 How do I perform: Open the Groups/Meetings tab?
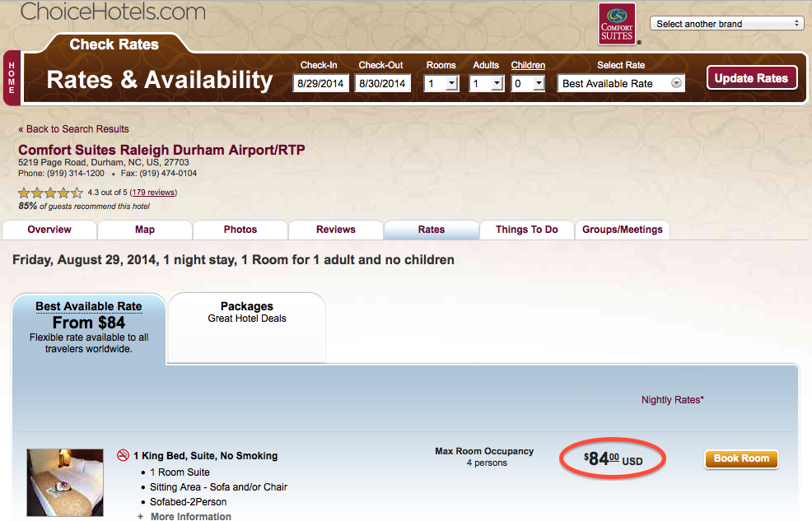point(623,230)
